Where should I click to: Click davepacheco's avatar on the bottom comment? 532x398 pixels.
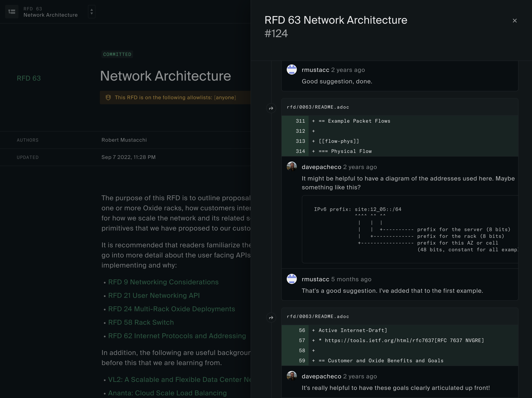tap(292, 376)
